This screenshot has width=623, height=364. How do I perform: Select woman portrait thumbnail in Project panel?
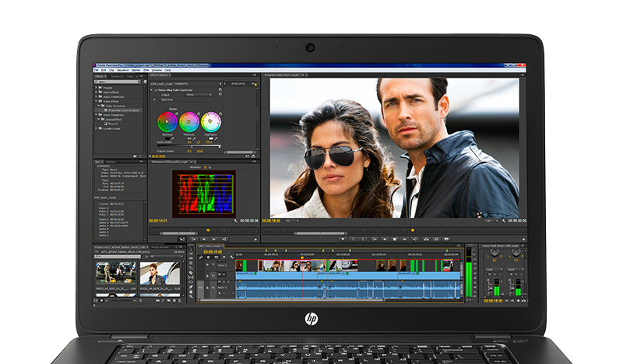coord(160,273)
